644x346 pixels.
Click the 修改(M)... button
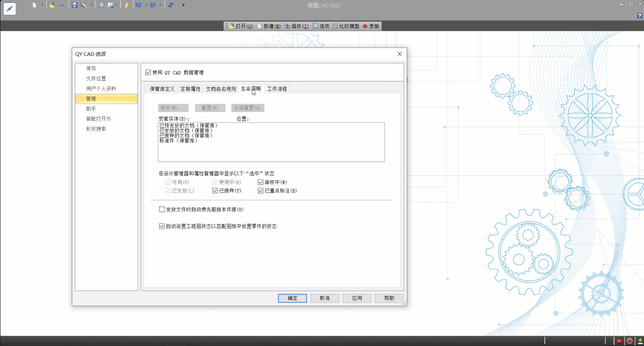(173, 108)
